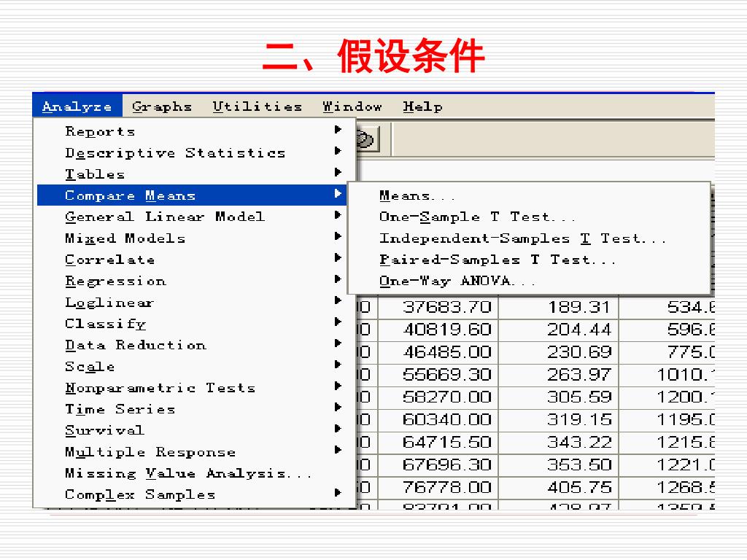Select One-Sample T Test option
The image size is (747, 560).
[x=529, y=217]
